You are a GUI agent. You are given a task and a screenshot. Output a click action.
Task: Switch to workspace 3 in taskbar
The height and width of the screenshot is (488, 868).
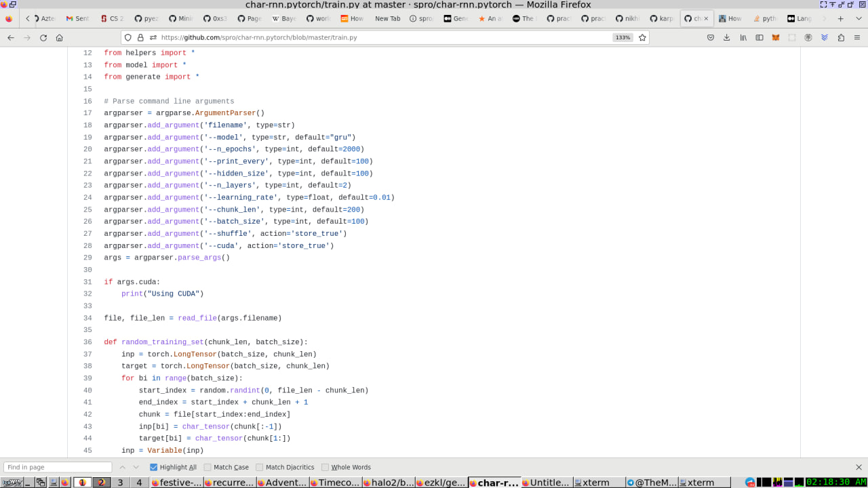coord(120,483)
